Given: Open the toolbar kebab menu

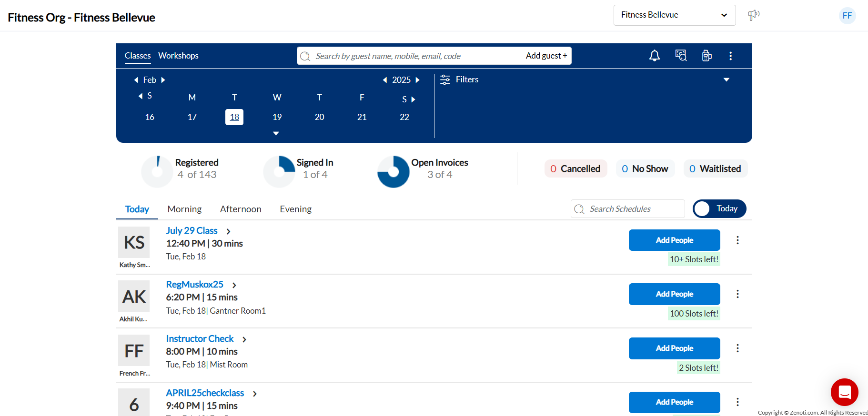Looking at the screenshot, I should point(730,56).
